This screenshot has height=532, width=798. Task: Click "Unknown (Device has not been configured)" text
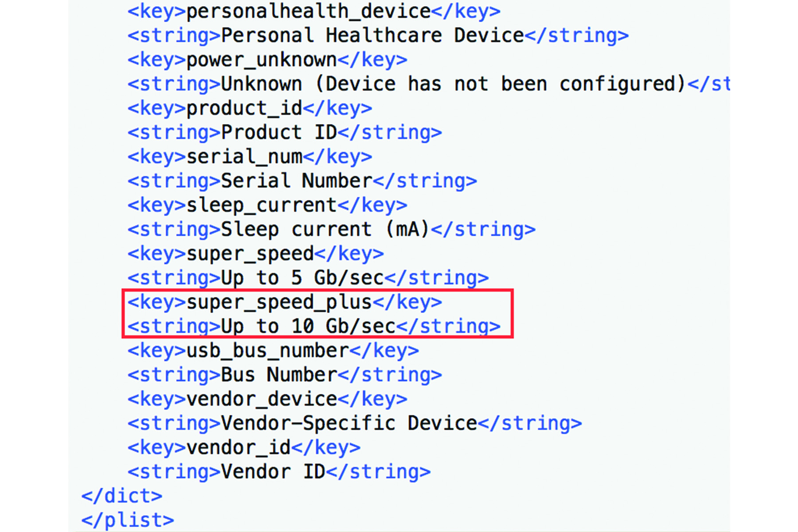[x=453, y=84]
